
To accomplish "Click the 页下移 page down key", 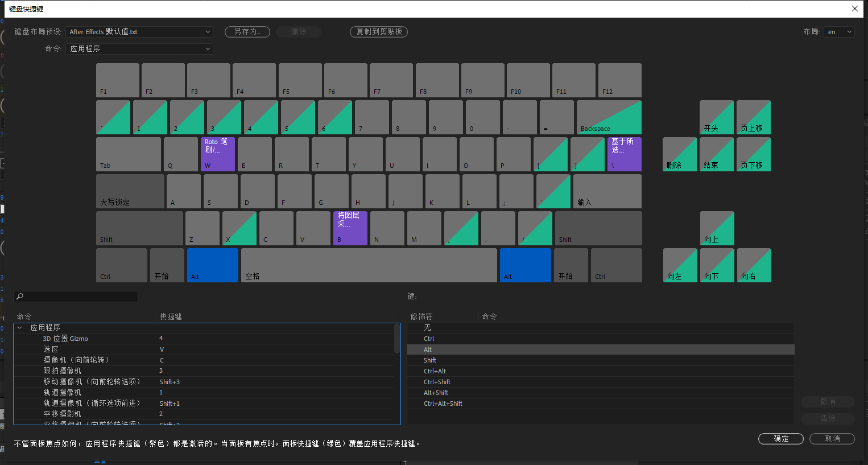I will pos(754,154).
